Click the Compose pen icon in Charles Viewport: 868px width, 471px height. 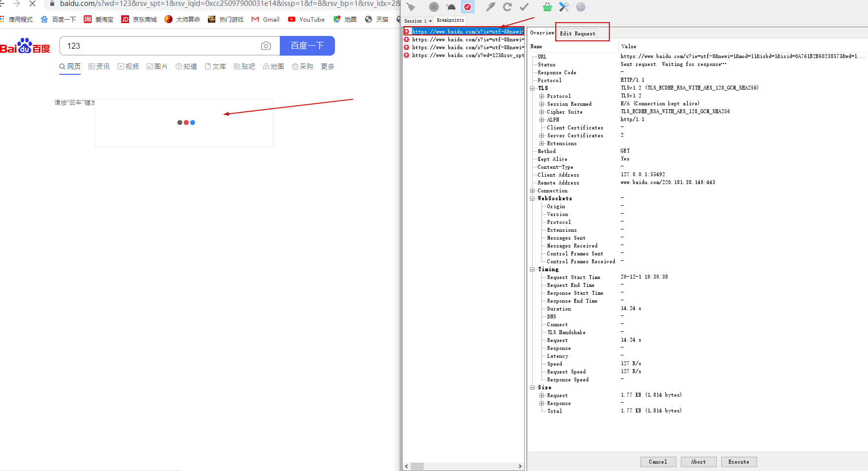(491, 7)
